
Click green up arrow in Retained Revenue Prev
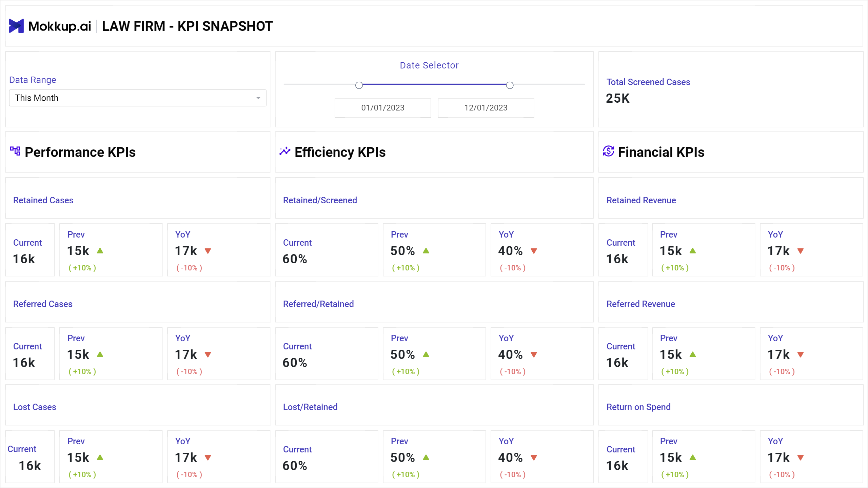click(x=693, y=251)
